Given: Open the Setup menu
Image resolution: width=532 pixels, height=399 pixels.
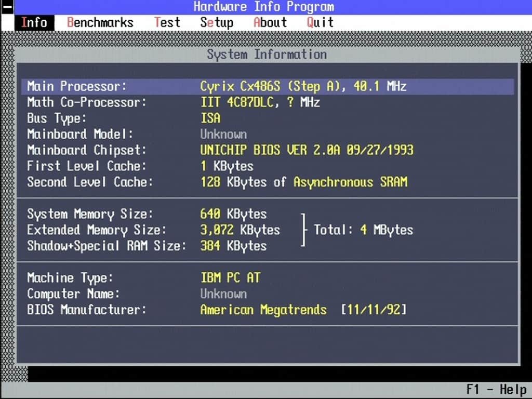Looking at the screenshot, I should point(217,23).
